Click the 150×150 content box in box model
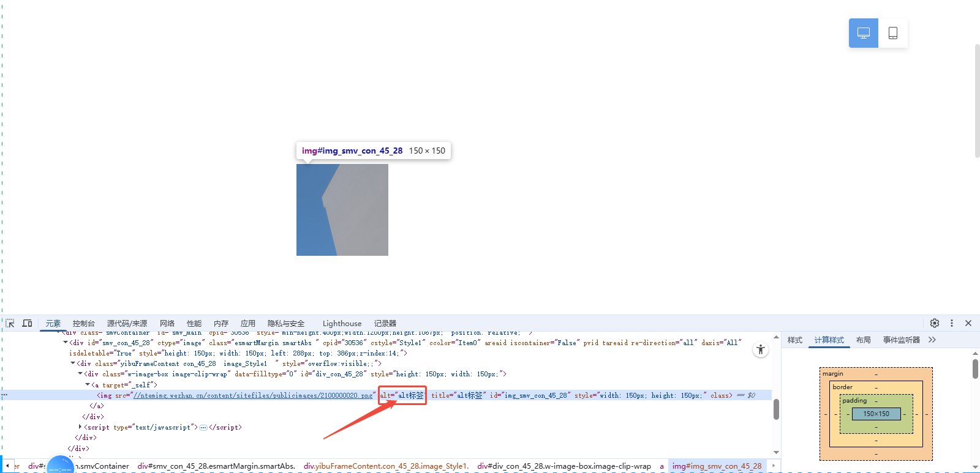 click(x=876, y=414)
